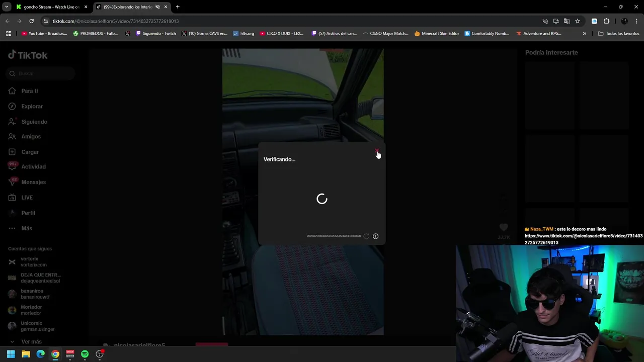Open the Chrome three-dot menu
This screenshot has height=362, width=644.
point(637,21)
